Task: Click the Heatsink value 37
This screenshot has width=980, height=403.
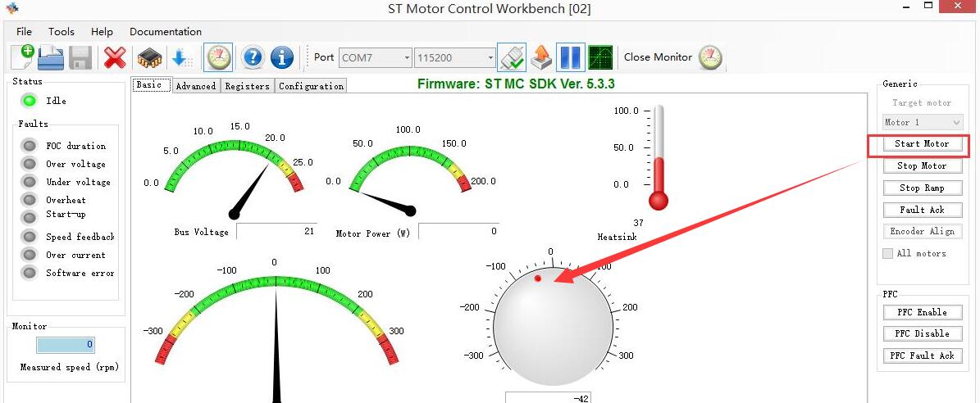Action: pyautogui.click(x=638, y=223)
